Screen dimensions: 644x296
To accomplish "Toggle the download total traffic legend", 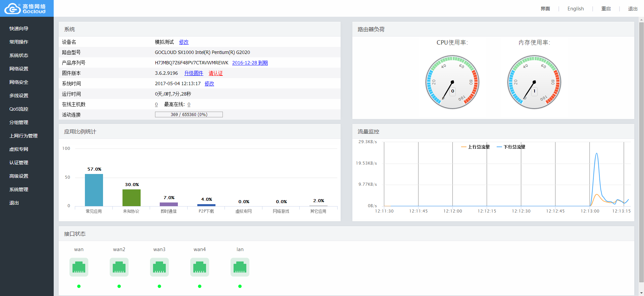I will (511, 147).
